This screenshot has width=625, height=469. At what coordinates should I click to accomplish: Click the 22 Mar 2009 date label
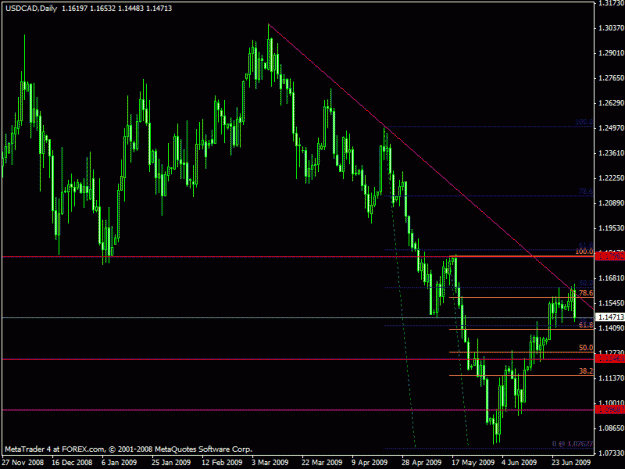pyautogui.click(x=322, y=463)
